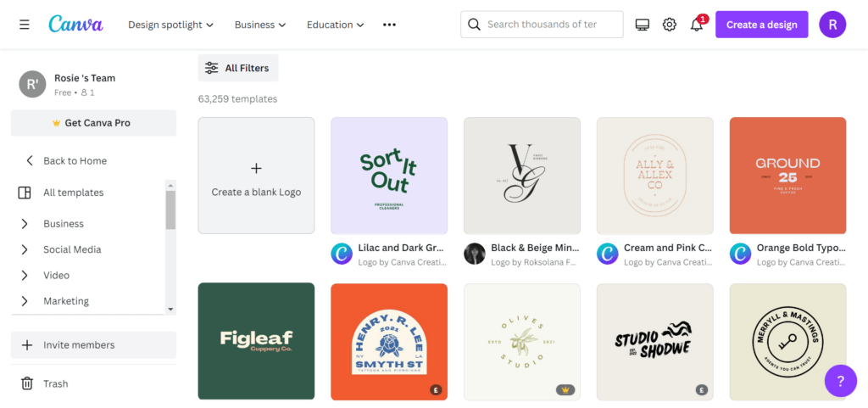Go Back to Home
Image resolution: width=868 pixels, height=408 pixels.
point(75,160)
